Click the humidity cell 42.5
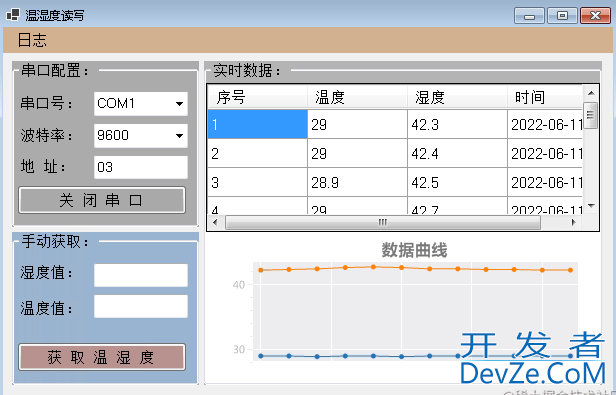616x395 pixels. [x=457, y=182]
